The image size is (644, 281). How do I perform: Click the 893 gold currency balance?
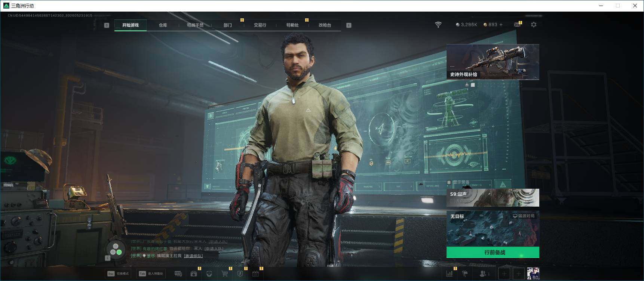(490, 25)
